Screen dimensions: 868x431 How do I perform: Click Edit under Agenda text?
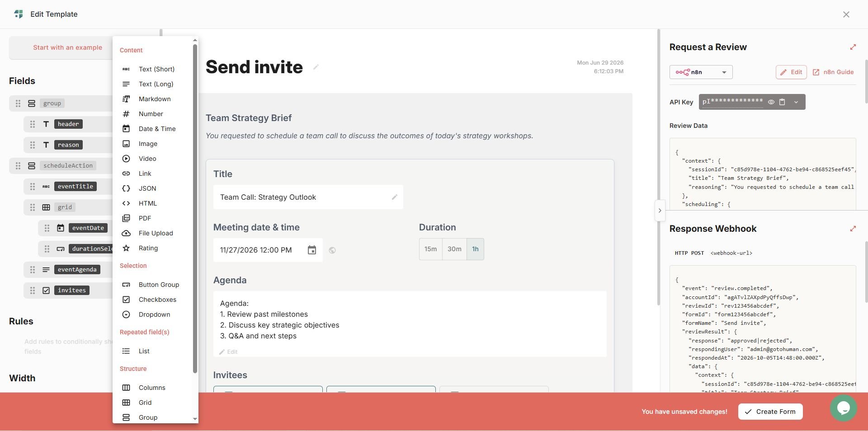228,352
